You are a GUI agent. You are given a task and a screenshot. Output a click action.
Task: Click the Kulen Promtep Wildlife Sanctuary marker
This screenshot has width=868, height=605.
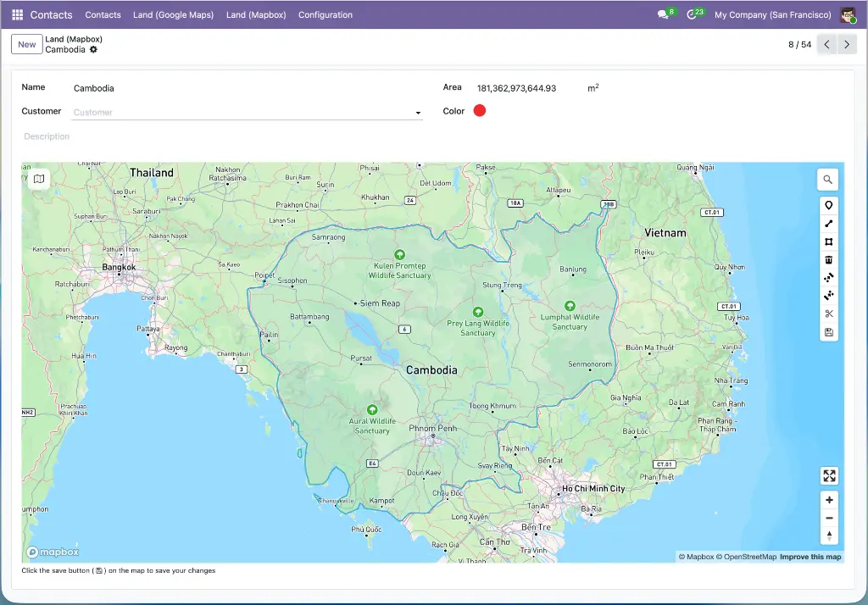(x=400, y=254)
